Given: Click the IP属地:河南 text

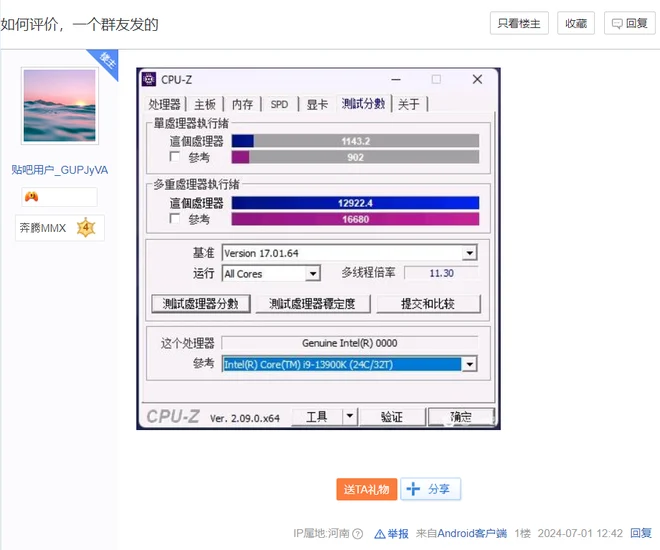Looking at the screenshot, I should [x=322, y=534].
